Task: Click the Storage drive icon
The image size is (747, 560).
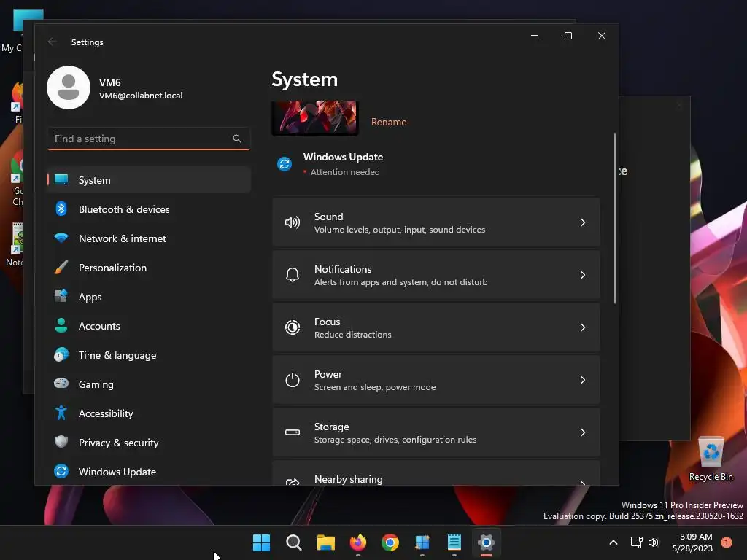Action: 293,432
